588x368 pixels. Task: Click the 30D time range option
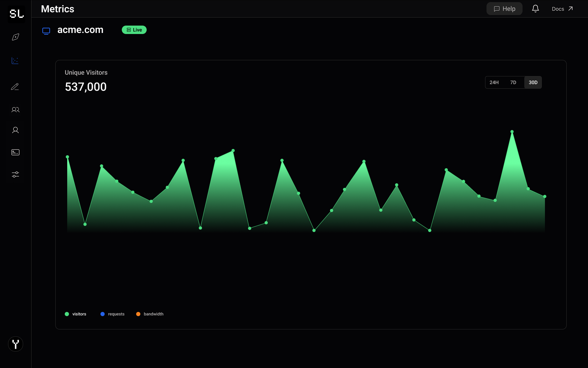[x=533, y=82]
